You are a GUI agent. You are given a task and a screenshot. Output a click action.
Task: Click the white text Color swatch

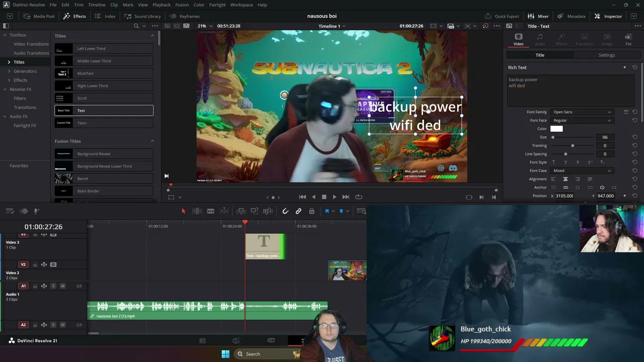pos(556,129)
